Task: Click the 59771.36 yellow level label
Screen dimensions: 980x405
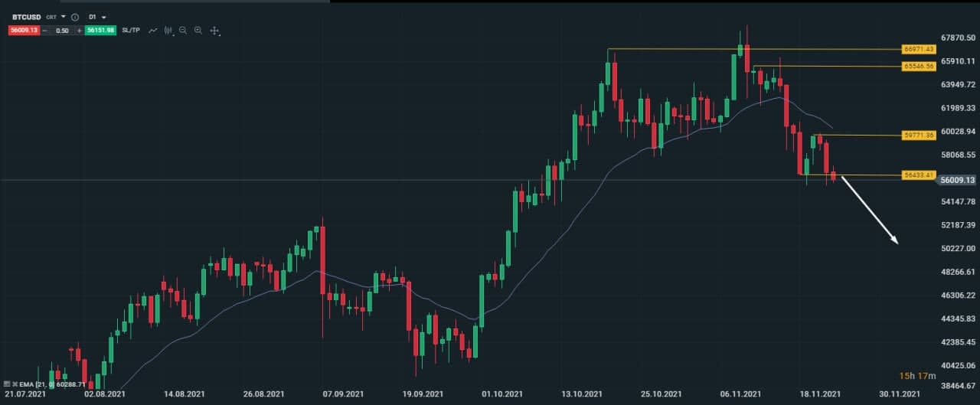Action: 919,136
